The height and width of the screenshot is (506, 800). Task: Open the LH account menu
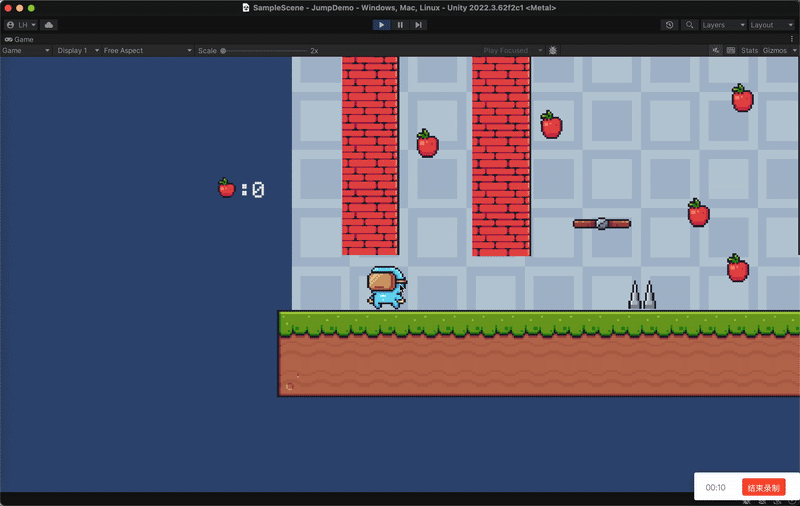point(21,25)
